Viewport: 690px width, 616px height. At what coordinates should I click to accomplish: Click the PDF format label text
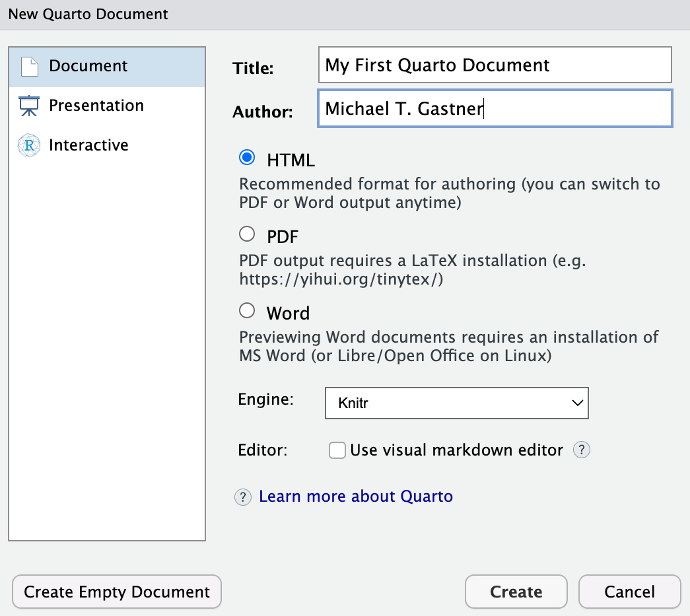283,237
